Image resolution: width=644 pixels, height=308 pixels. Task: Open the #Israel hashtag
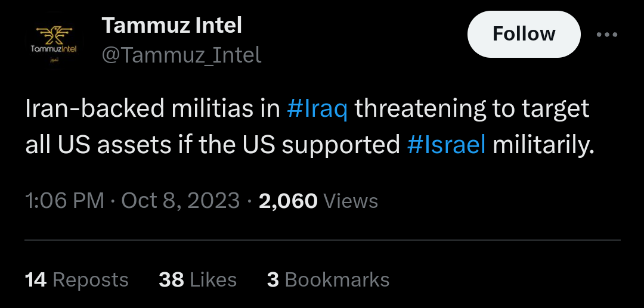pos(447,145)
